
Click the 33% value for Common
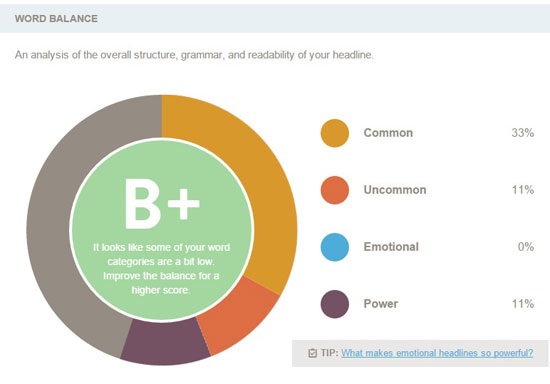tap(523, 133)
